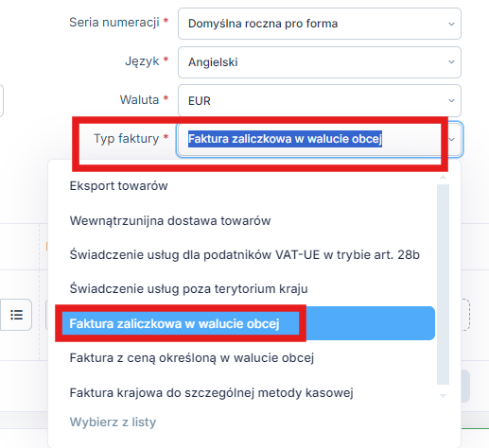This screenshot has height=448, width=489.
Task: Click the dropdown list scrollbar thumb
Action: (x=443, y=284)
